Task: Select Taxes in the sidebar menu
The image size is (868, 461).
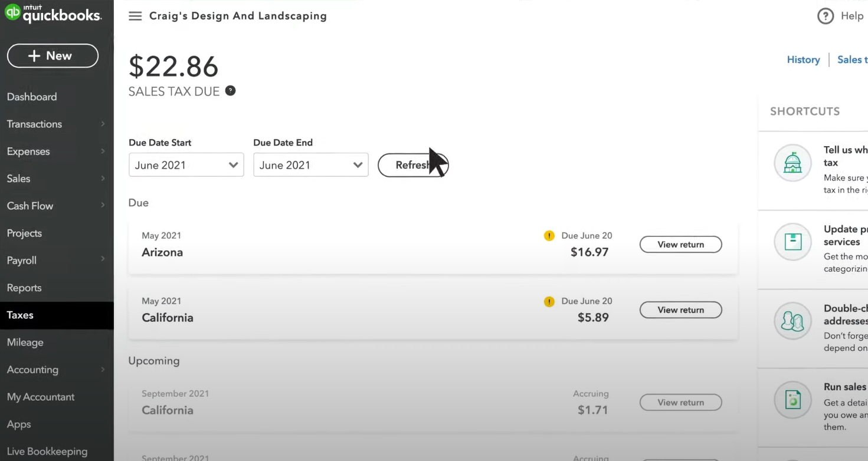Action: (x=20, y=315)
